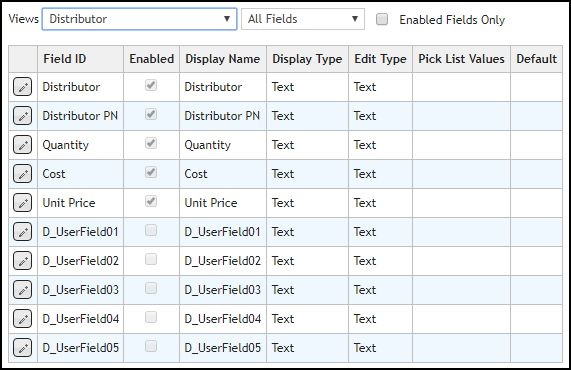
Task: Toggle the Enabled checkbox for Distributor
Action: pyautogui.click(x=151, y=85)
